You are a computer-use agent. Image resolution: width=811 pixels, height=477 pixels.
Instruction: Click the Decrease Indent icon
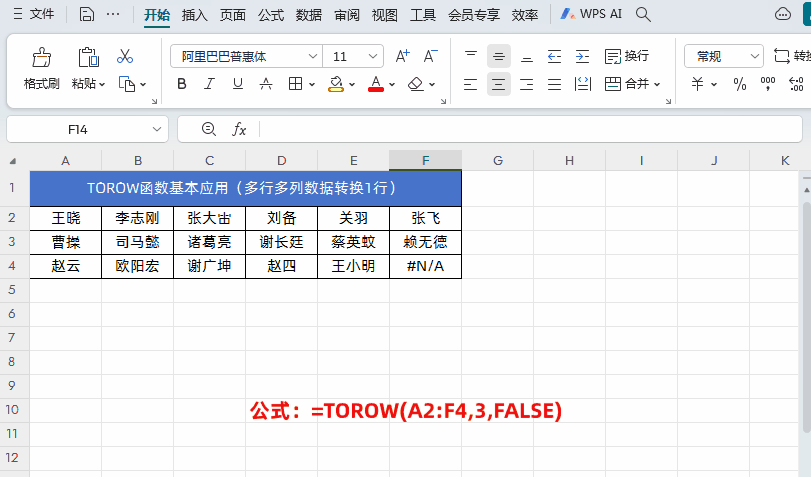(x=554, y=56)
